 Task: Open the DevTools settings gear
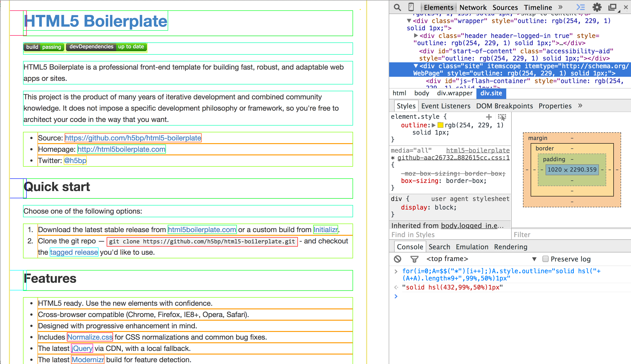(597, 7)
